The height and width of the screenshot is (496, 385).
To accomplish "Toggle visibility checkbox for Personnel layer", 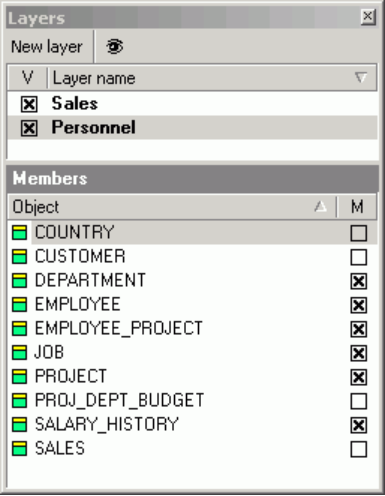I will (x=29, y=128).
